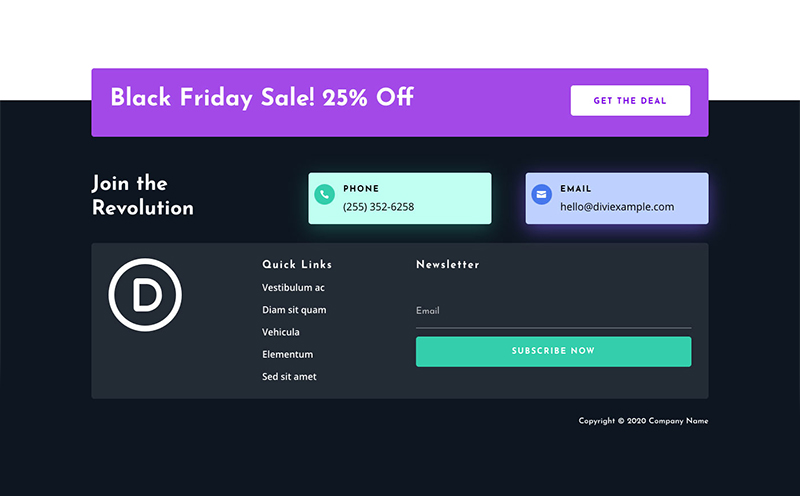This screenshot has height=496, width=800.
Task: Click the Copyright 2020 Company Name text
Action: pos(643,421)
